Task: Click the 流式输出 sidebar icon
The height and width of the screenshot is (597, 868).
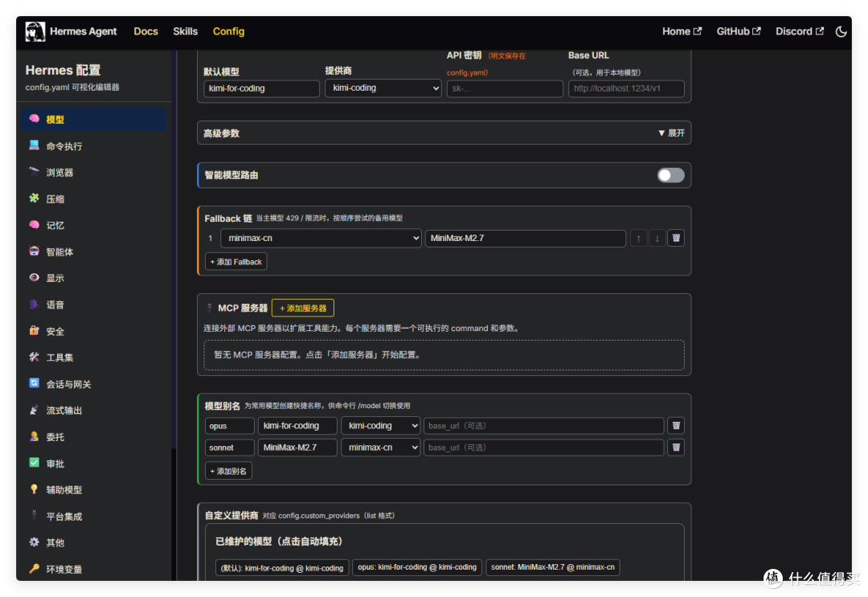Action: coord(35,410)
